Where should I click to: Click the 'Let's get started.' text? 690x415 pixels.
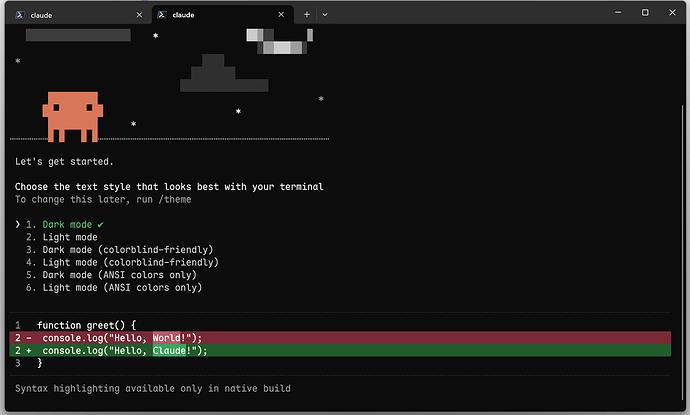[x=64, y=162]
